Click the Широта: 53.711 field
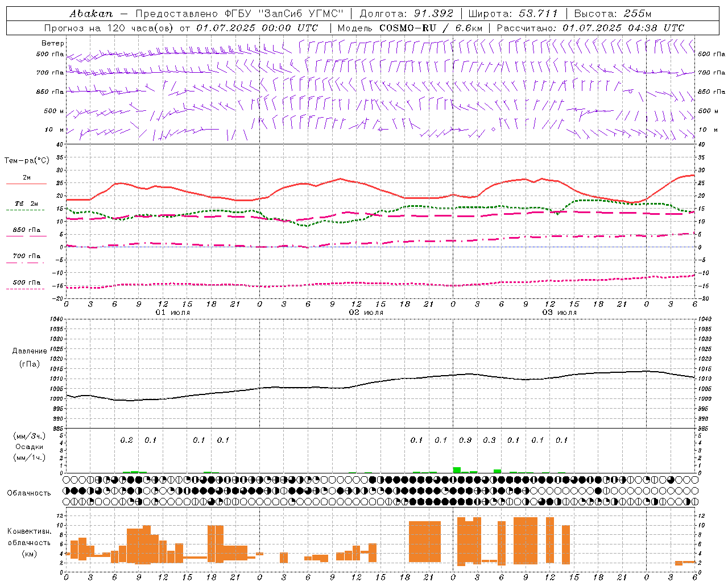Screen dimensions: 728x582 513,14
